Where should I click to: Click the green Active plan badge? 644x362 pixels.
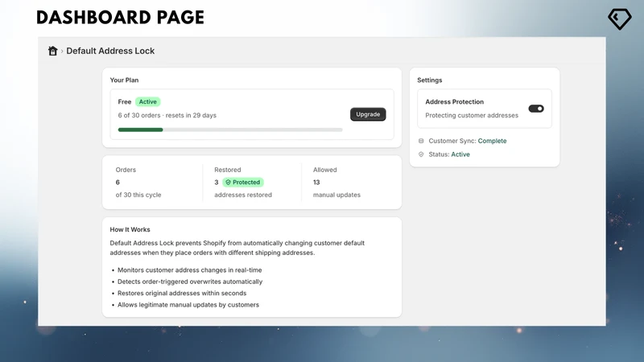[x=148, y=102]
